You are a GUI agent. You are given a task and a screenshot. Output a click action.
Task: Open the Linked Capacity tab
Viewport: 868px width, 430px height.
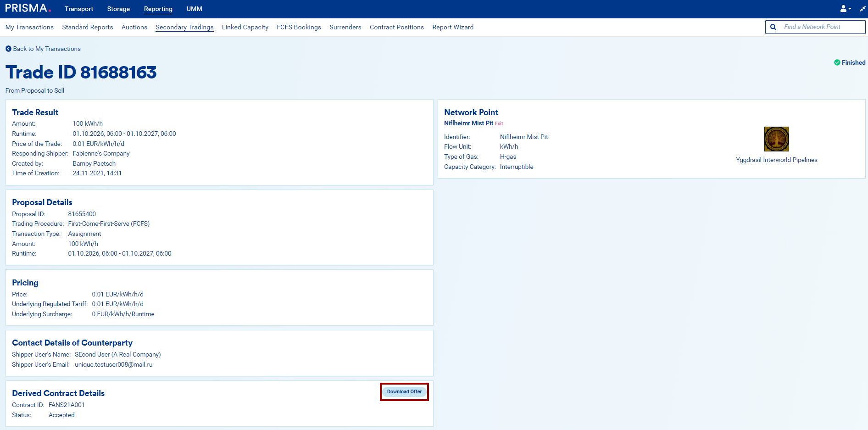[x=245, y=27]
